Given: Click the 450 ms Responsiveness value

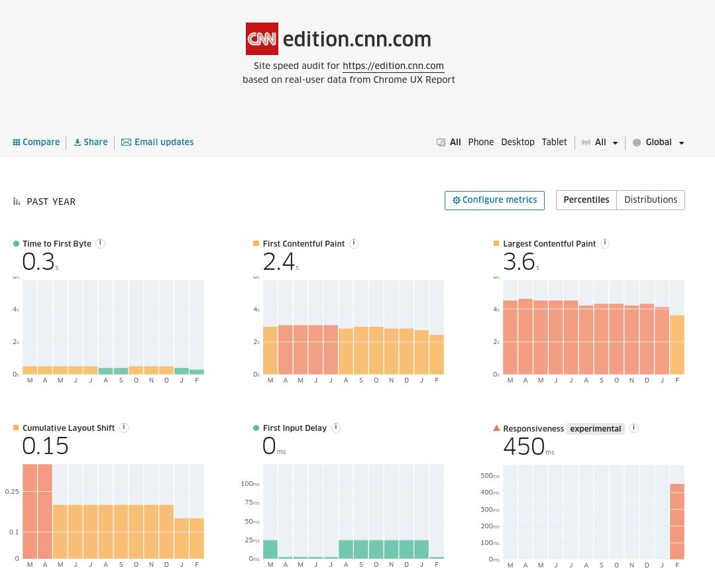Looking at the screenshot, I should pyautogui.click(x=529, y=446).
